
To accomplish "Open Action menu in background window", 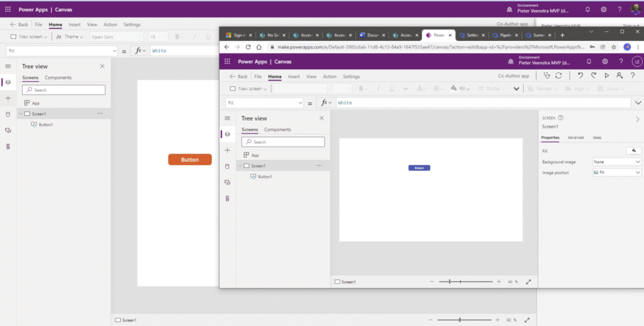I will pyautogui.click(x=110, y=25).
